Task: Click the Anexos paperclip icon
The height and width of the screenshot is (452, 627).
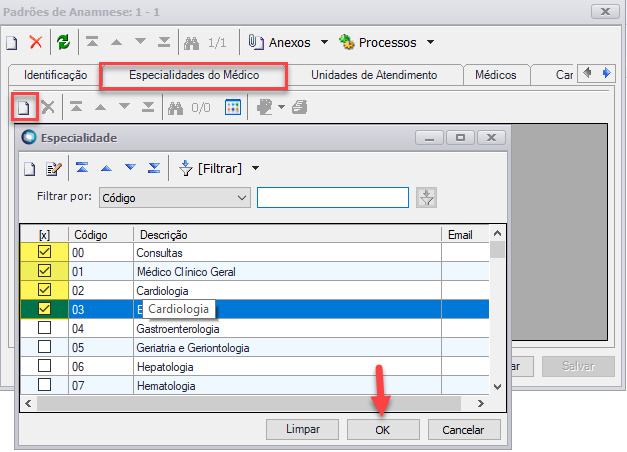Action: 256,42
